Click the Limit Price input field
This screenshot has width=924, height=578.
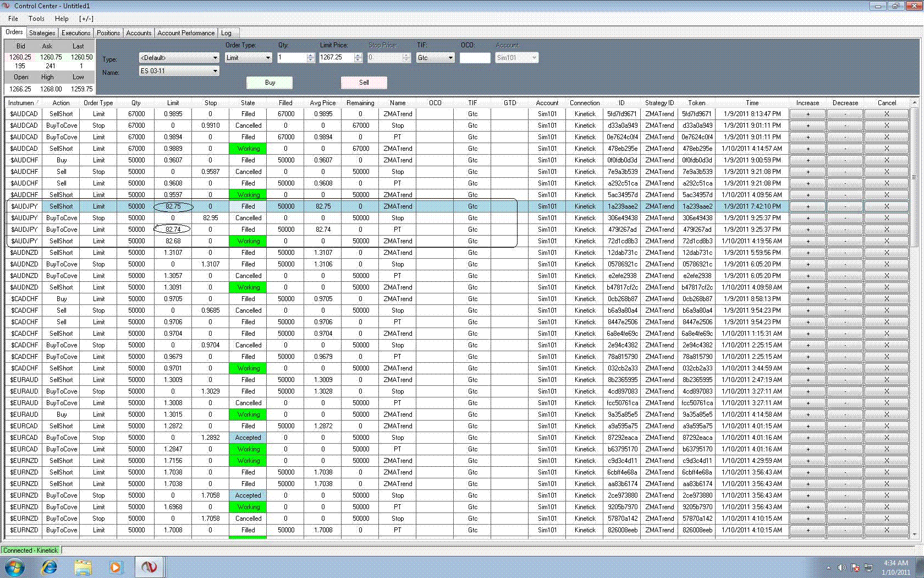tap(337, 58)
